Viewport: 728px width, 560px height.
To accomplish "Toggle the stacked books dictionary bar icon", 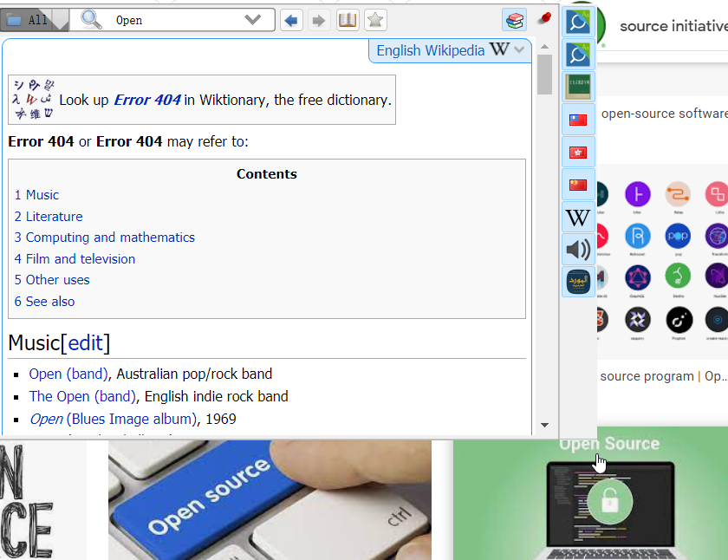I will [x=515, y=21].
